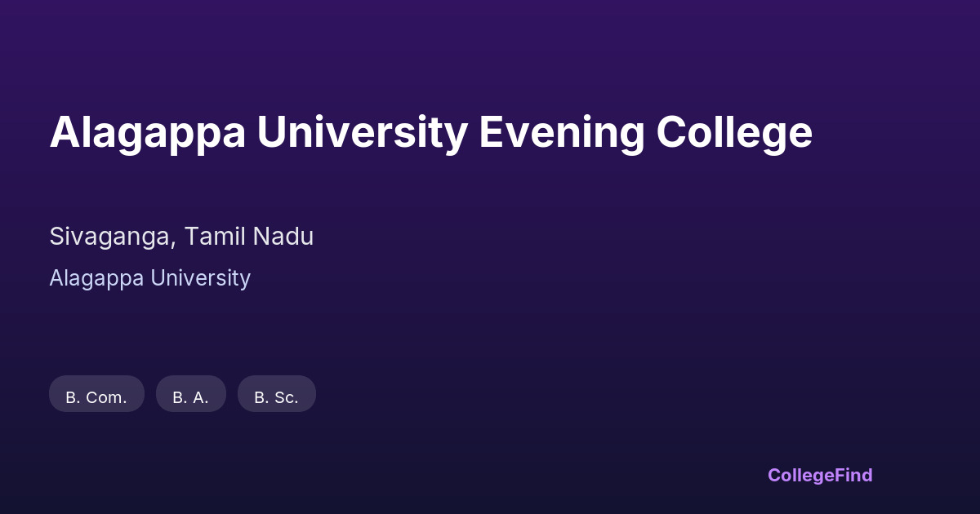Click the Alagappa University Evening College title
980x514 pixels.
[430, 132]
